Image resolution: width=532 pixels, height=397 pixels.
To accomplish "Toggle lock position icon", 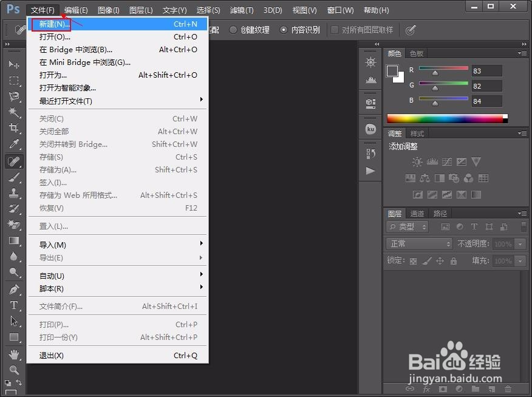I will tap(440, 260).
